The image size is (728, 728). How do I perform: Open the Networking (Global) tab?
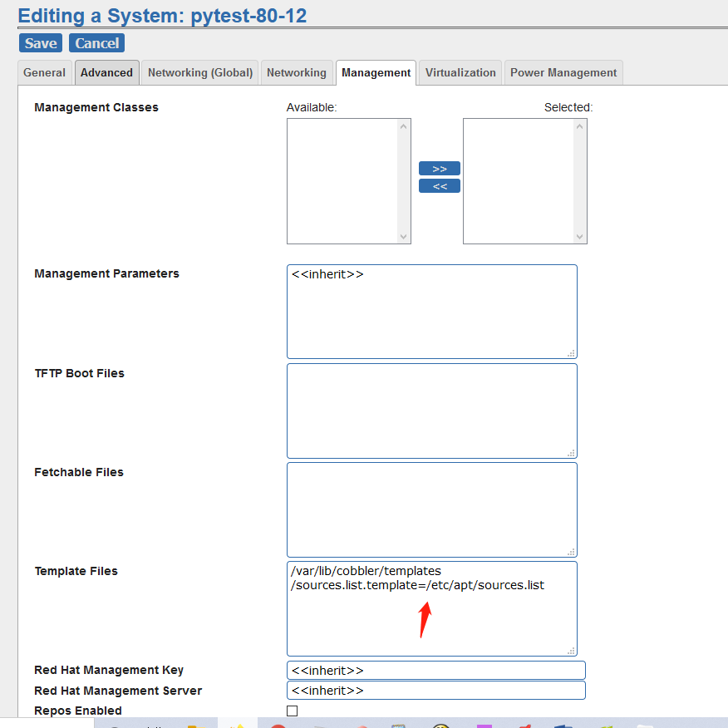(x=200, y=73)
